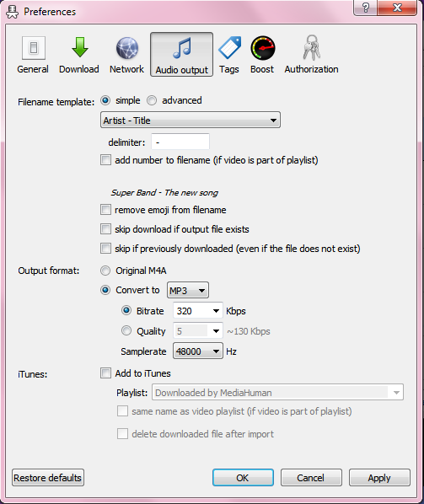The image size is (424, 504).
Task: Choose the Original M4A output format
Action: coord(105,271)
